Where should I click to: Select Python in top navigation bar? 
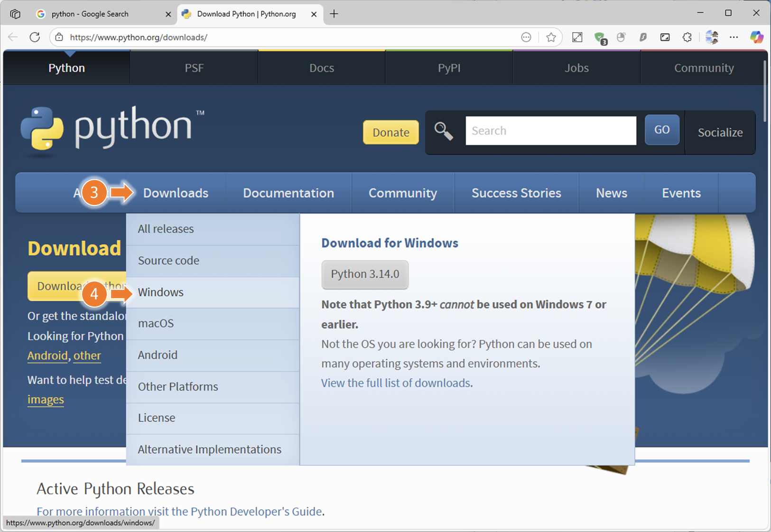pos(66,68)
